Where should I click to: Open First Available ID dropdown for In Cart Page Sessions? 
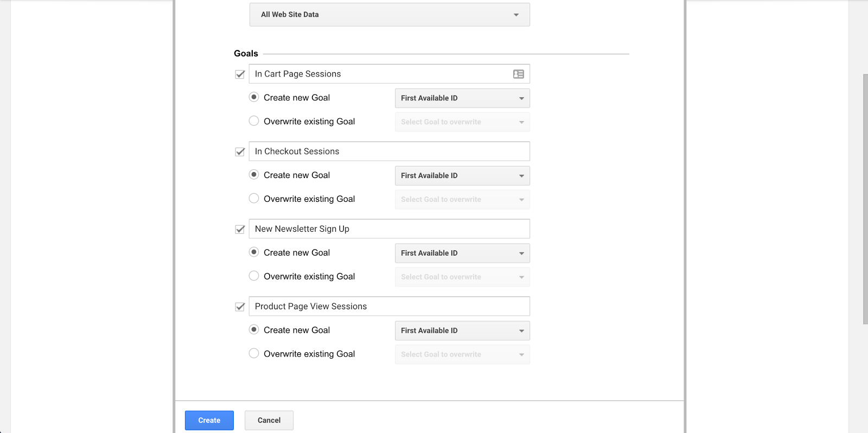coord(462,98)
